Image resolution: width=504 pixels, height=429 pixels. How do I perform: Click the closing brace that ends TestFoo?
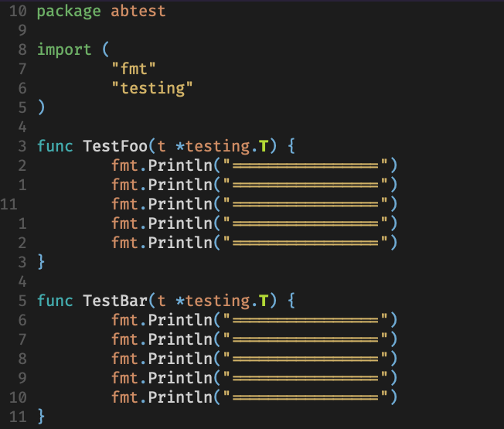coord(41,262)
